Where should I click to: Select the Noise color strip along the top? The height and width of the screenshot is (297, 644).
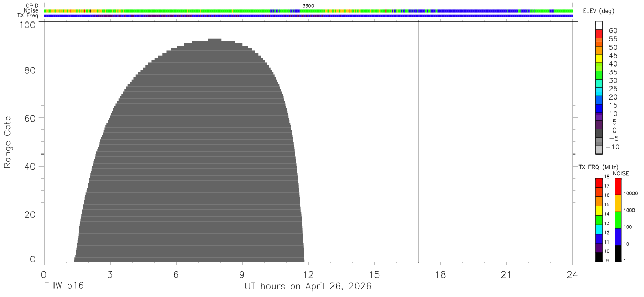(x=308, y=10)
